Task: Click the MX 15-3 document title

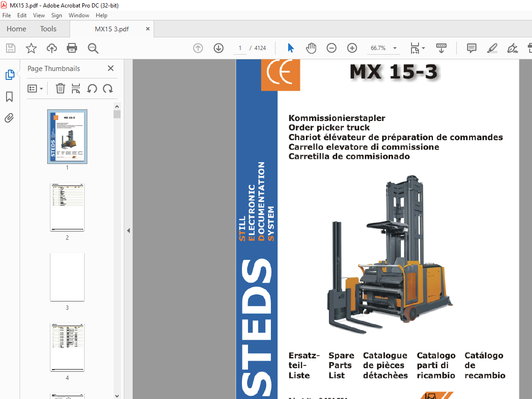Action: tap(394, 72)
